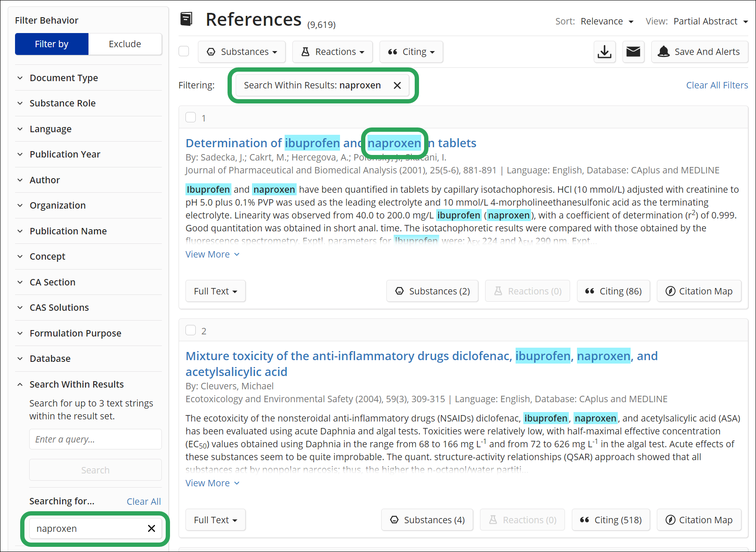Click View More under reference 1 abstract

pos(213,255)
